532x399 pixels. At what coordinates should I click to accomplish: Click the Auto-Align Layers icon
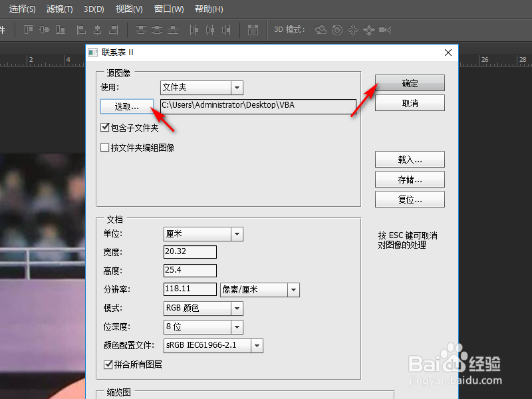[253, 30]
